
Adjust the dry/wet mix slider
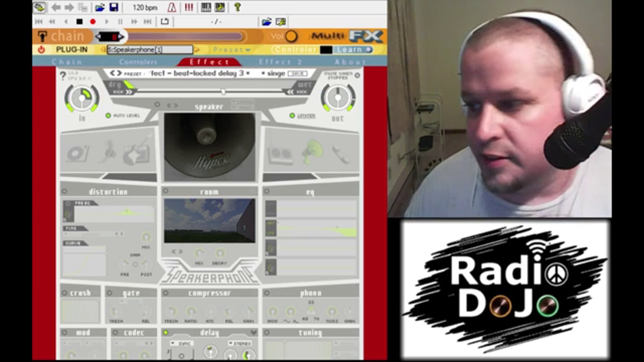pos(223,92)
